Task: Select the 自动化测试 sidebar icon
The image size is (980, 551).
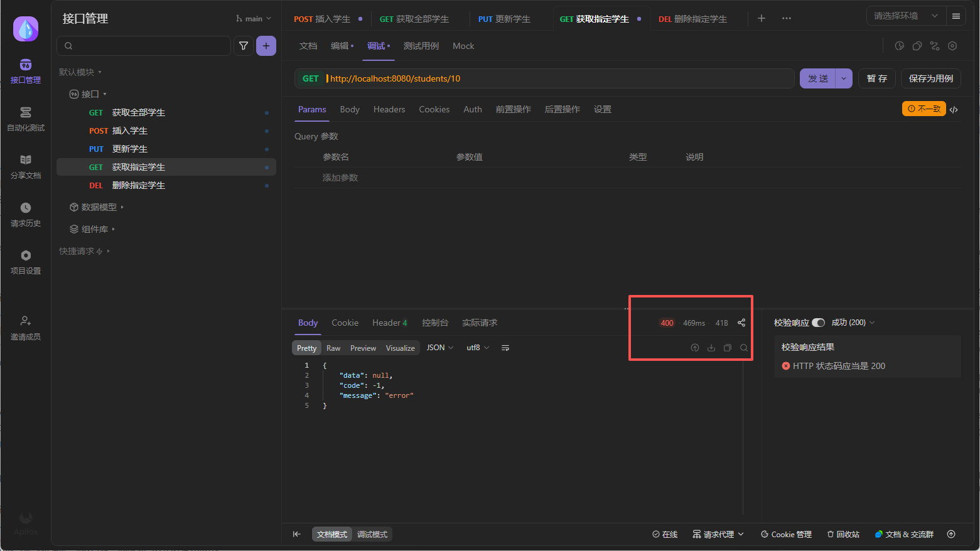Action: tap(25, 118)
